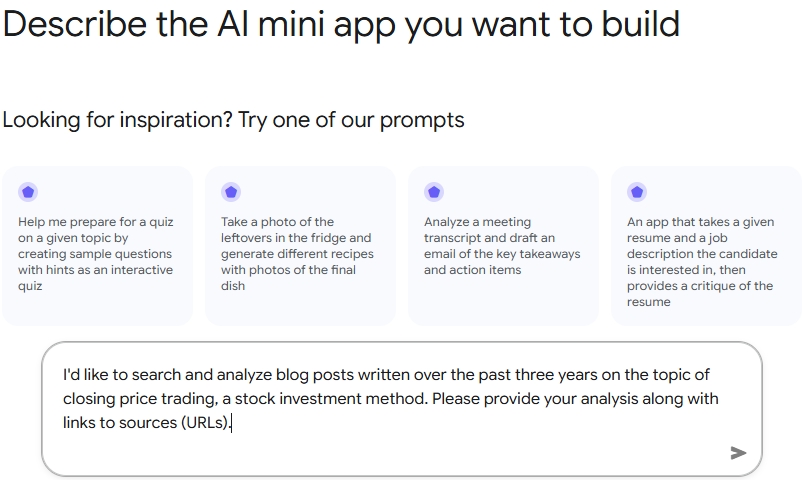Click the purple icon on the quiz card

(x=28, y=192)
